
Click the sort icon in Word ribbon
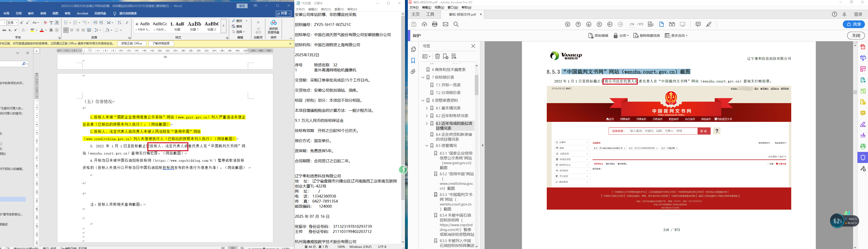119,23
